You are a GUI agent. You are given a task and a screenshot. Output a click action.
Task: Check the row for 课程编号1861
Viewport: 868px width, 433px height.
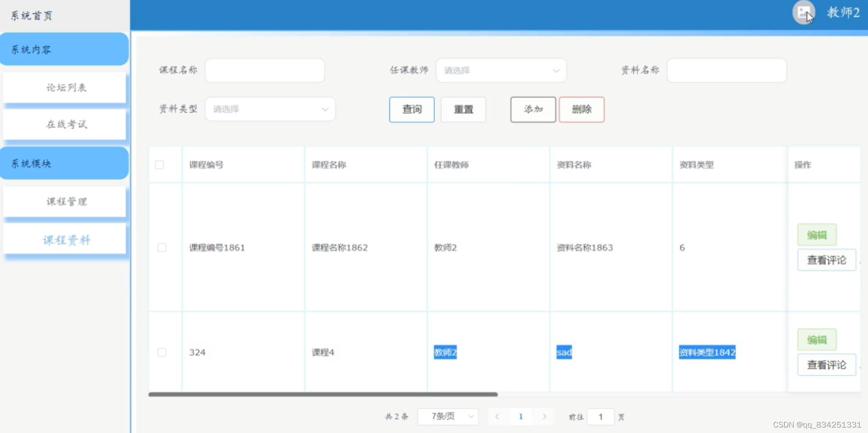pyautogui.click(x=162, y=248)
